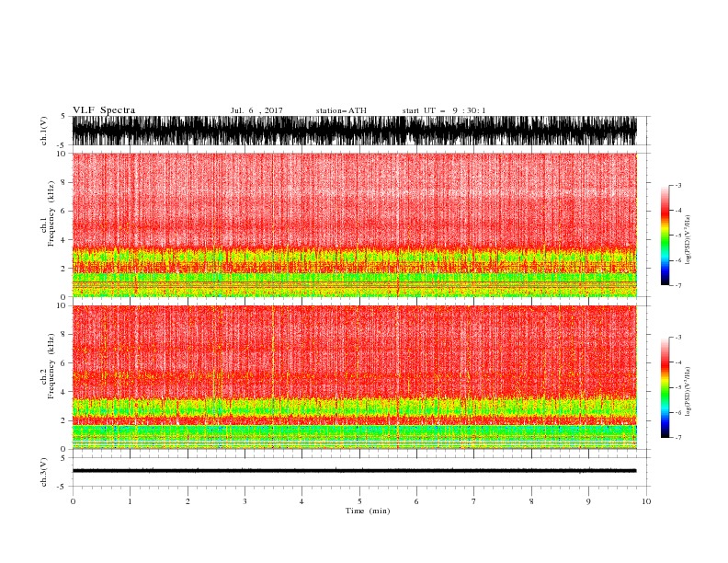The height and width of the screenshot is (563, 728).
Task: Click the "10" kHz tick on ch.2 frequency axis
Action: (x=63, y=305)
